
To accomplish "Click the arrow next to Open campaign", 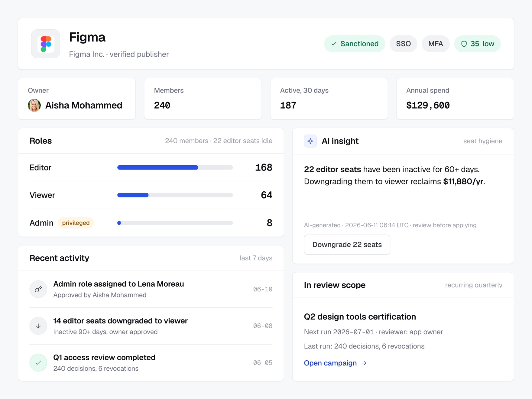I will (x=364, y=363).
